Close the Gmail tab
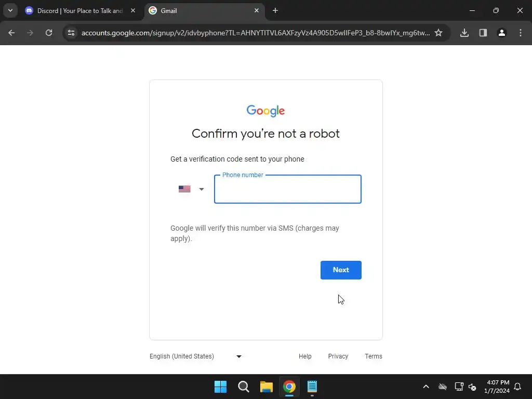The image size is (532, 399). pyautogui.click(x=257, y=10)
